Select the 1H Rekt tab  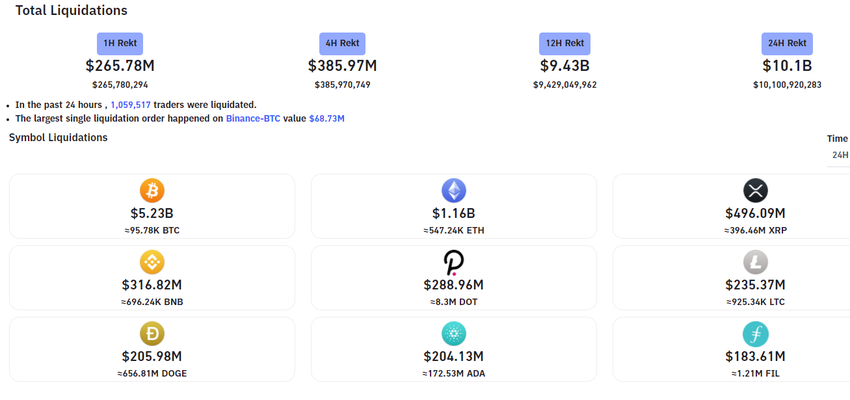[120, 44]
